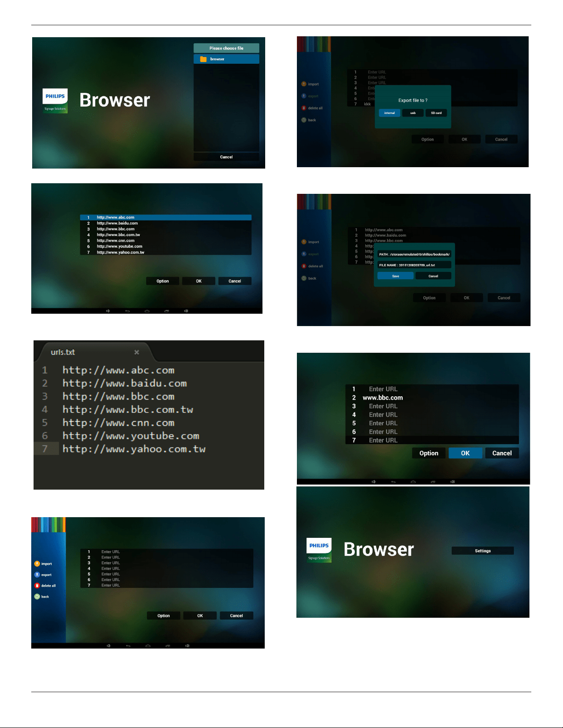563x728 pixels.
Task: Click the blue export icon in the bright sidebar
Action: click(37, 575)
